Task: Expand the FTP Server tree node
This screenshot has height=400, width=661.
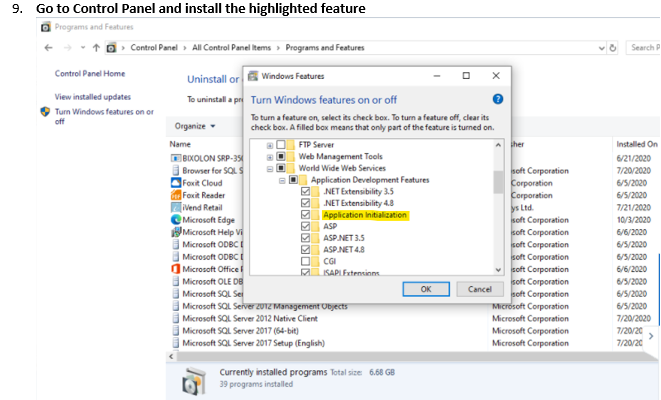Action: tap(270, 145)
